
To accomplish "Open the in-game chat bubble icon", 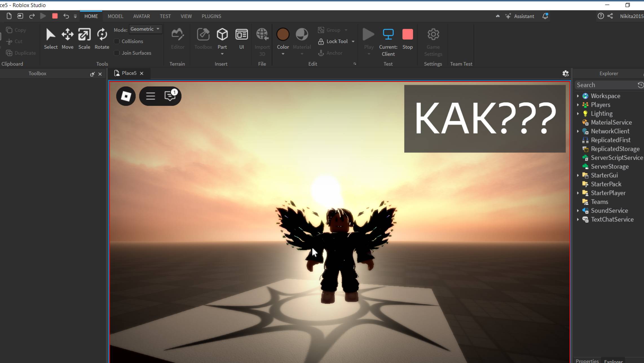I will pyautogui.click(x=170, y=96).
